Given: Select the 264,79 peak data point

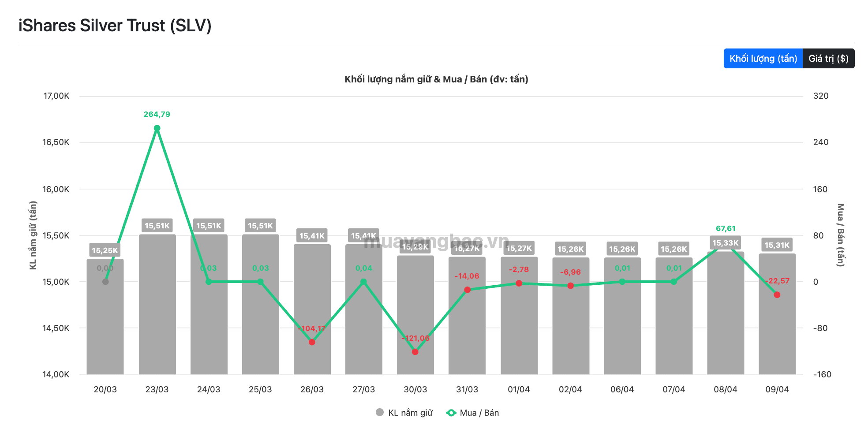Looking at the screenshot, I should click(157, 128).
